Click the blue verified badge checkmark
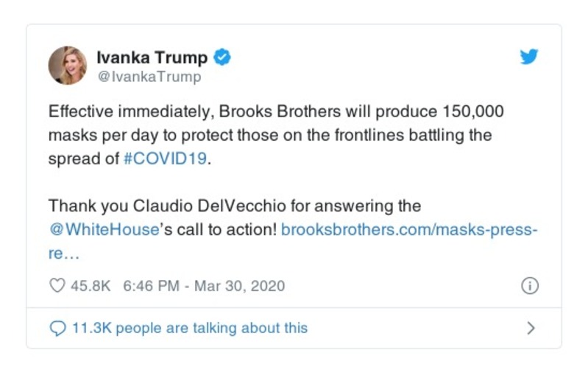 pos(222,57)
